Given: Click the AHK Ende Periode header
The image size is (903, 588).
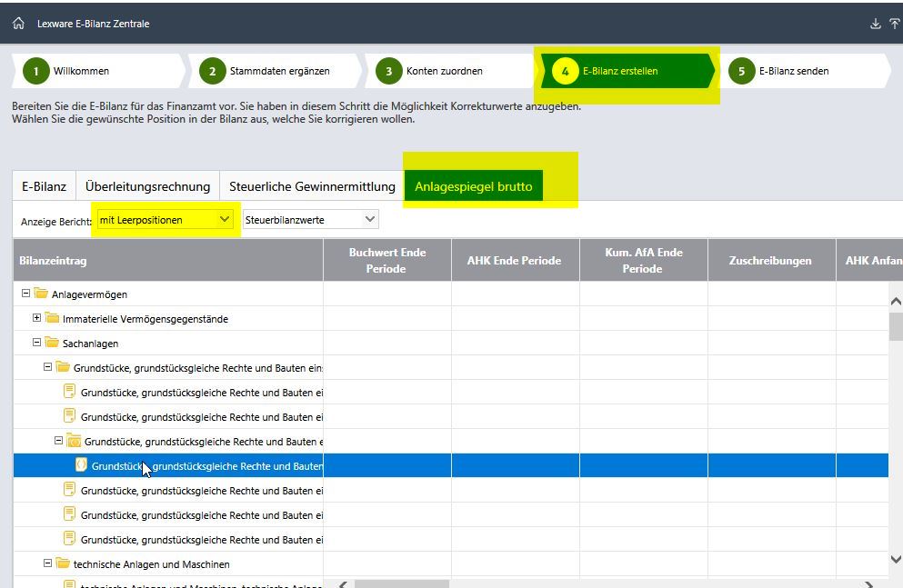Looking at the screenshot, I should pos(516,261).
